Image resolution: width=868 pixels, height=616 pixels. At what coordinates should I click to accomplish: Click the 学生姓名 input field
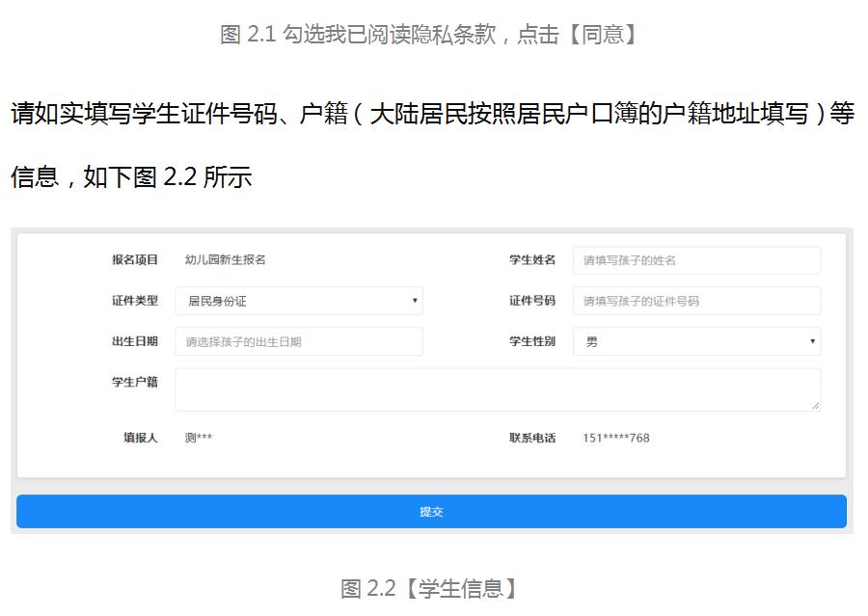coord(696,260)
